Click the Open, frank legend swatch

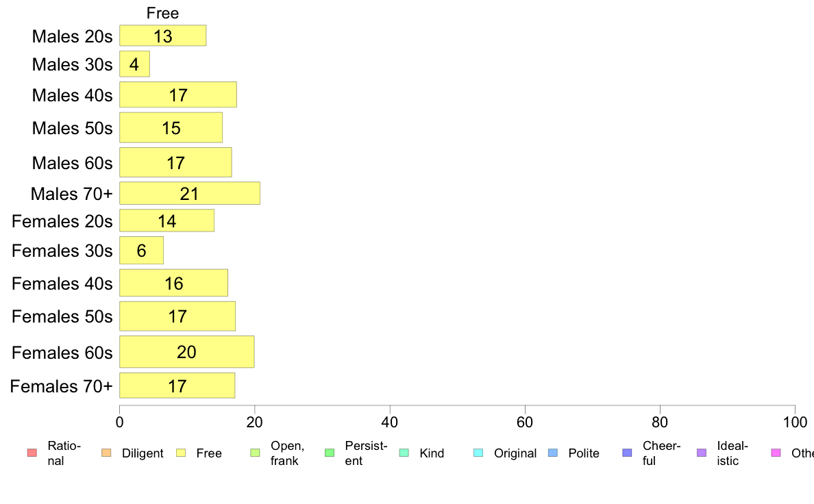tap(255, 453)
